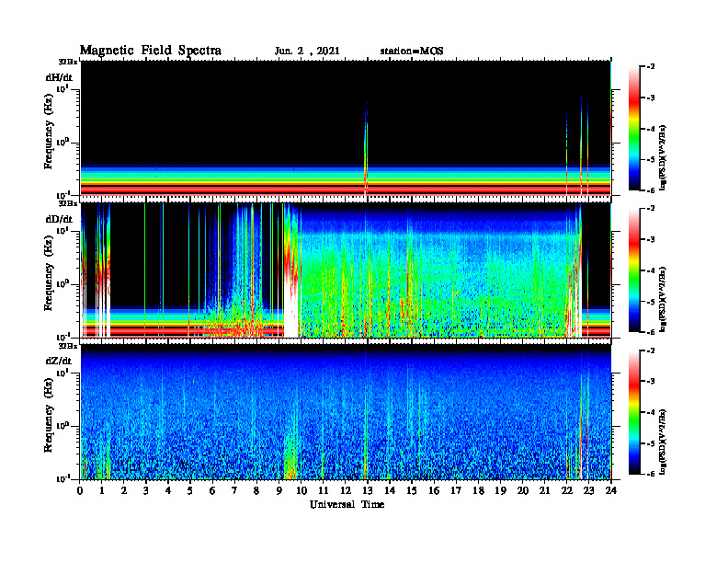The height and width of the screenshot is (563, 728).
Task: Click the "station=MOS" label
Action: tap(412, 52)
